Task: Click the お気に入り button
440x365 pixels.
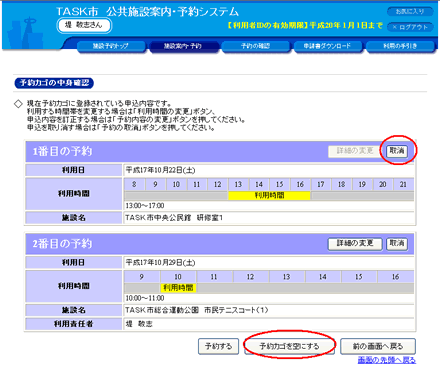Action: [x=410, y=12]
